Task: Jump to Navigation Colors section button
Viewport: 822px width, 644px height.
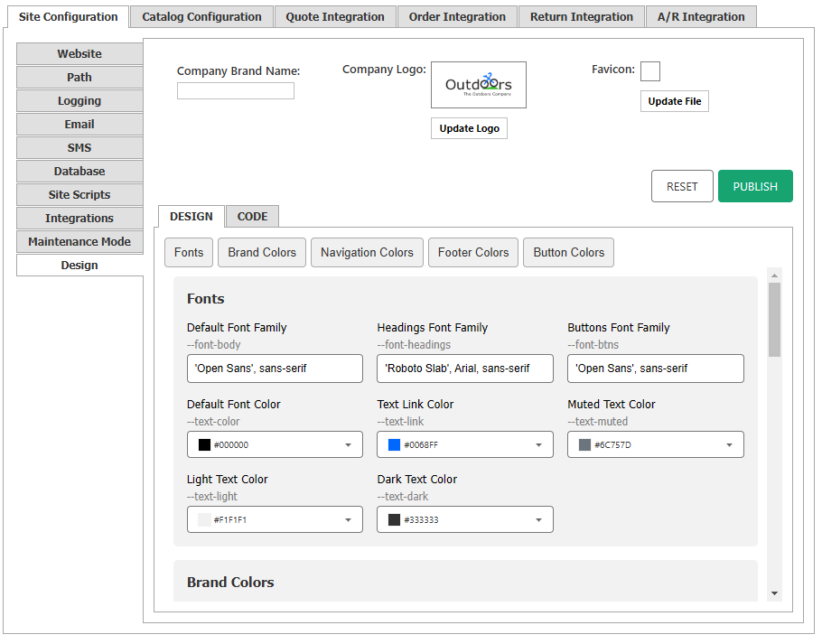Action: pyautogui.click(x=367, y=253)
